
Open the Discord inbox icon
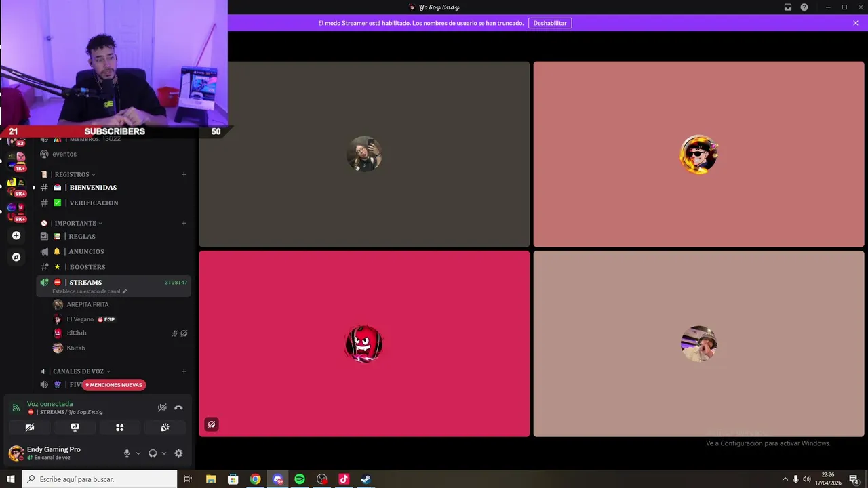tap(788, 7)
